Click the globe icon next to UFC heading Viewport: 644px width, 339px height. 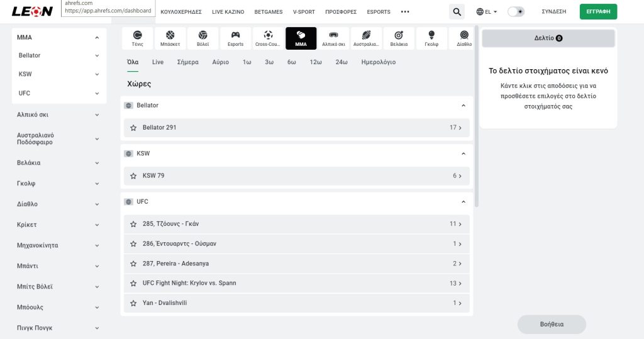tap(128, 202)
